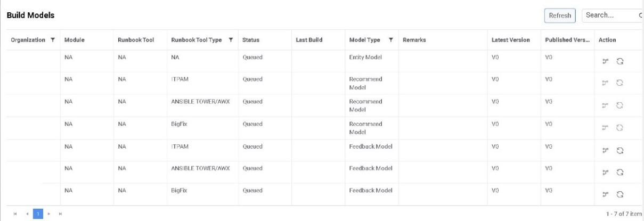The image size is (644, 221).
Task: Focus the Search input field
Action: (609, 16)
